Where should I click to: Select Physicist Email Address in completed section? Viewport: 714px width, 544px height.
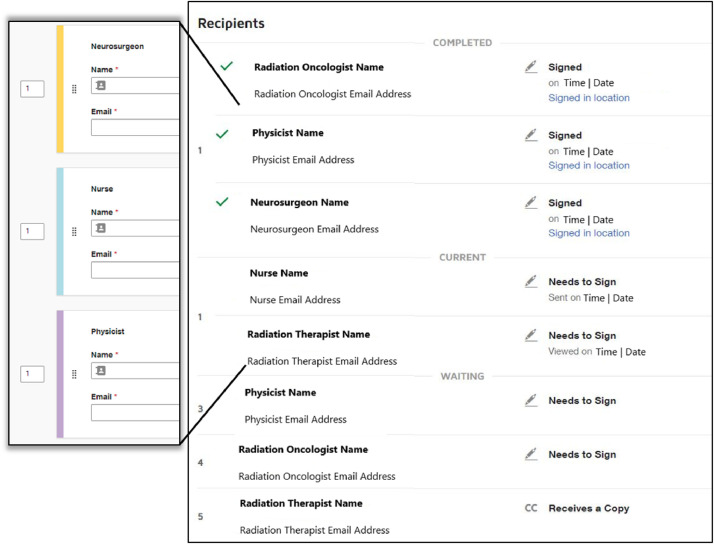point(303,160)
